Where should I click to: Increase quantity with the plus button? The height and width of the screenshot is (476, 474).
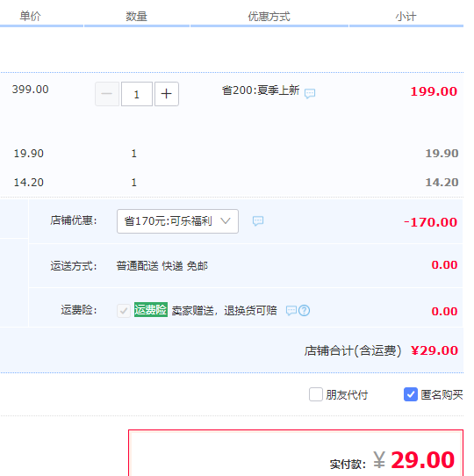[167, 94]
